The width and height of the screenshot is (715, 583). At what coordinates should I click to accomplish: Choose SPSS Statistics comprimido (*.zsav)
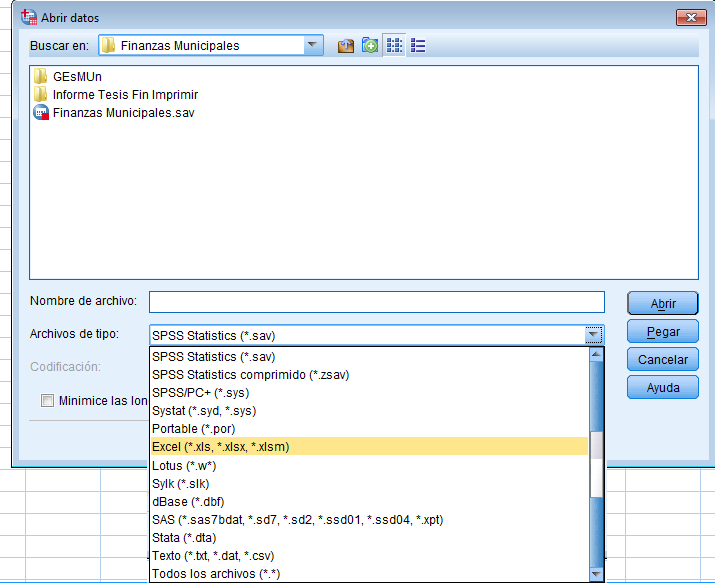(x=370, y=375)
